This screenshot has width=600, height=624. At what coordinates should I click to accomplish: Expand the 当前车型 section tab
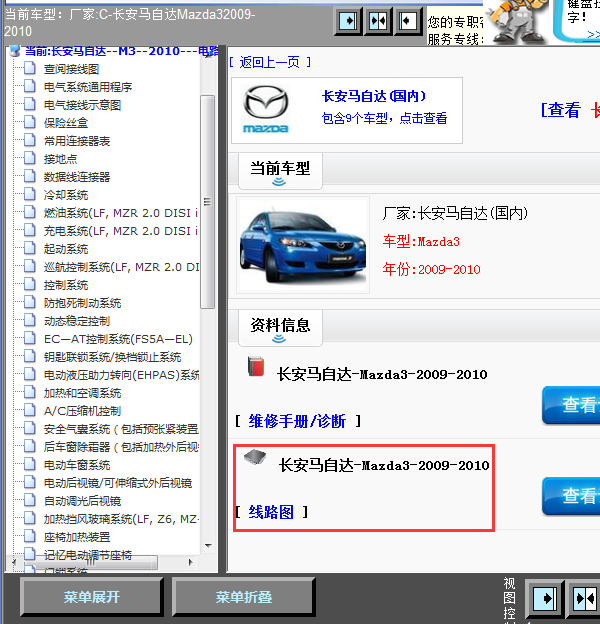(280, 172)
